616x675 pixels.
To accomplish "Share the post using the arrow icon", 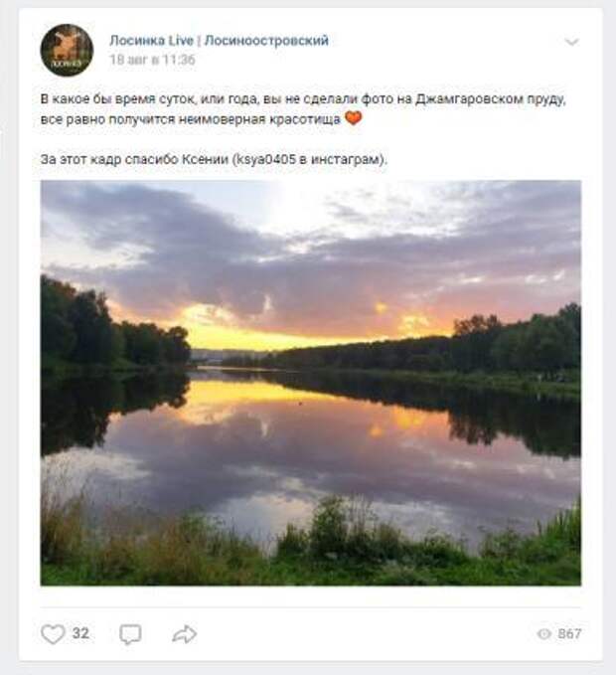I will coord(185,633).
